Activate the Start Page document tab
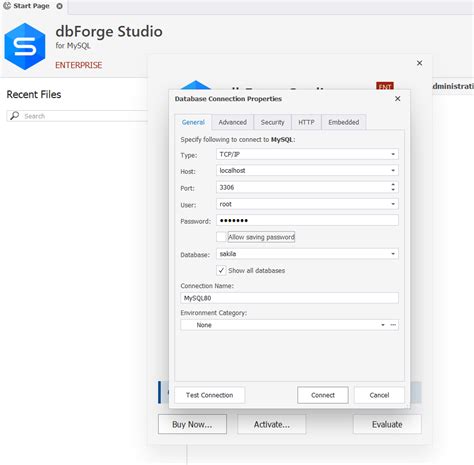This screenshot has width=474, height=465. point(31,6)
